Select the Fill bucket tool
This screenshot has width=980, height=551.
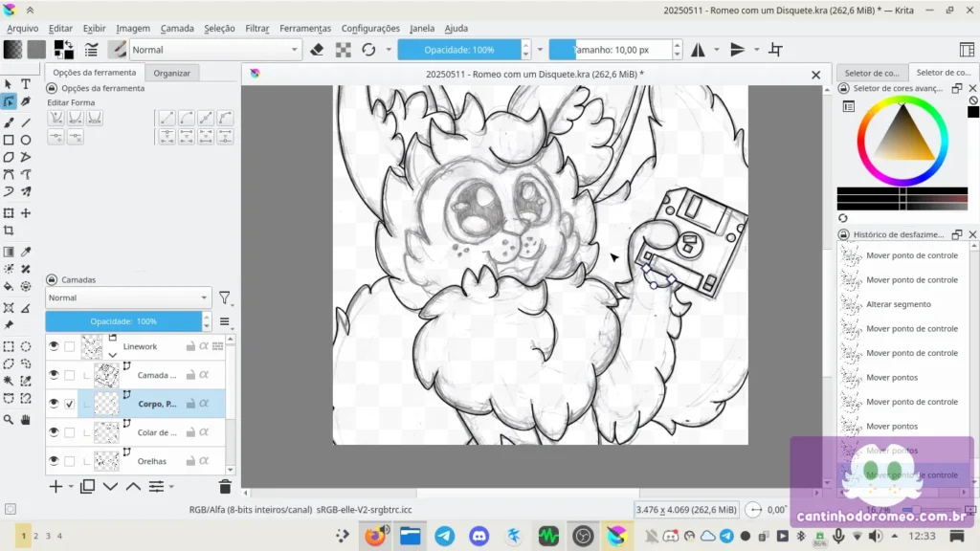(x=9, y=287)
